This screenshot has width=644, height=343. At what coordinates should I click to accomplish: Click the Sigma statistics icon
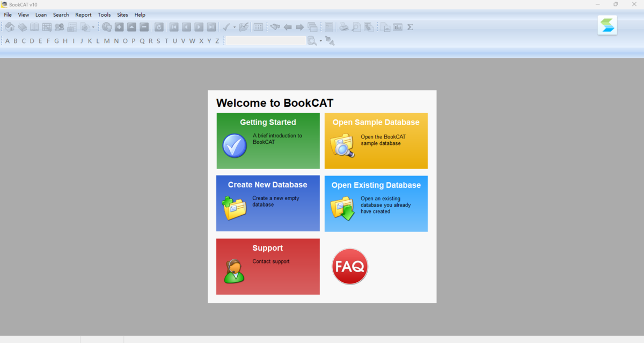(x=410, y=27)
